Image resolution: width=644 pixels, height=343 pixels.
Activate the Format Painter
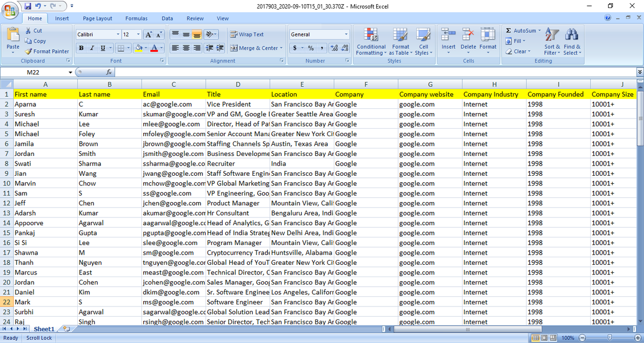point(47,51)
